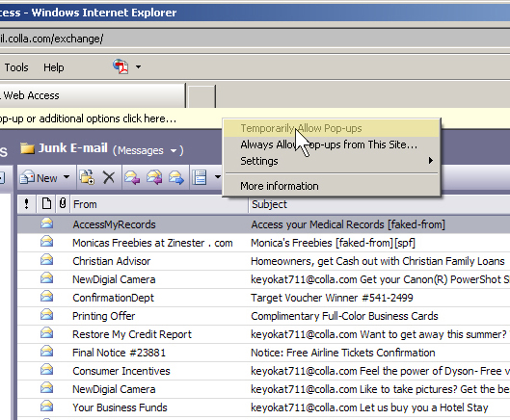Open the Settings submenu
This screenshot has height=420, width=510.
331,161
